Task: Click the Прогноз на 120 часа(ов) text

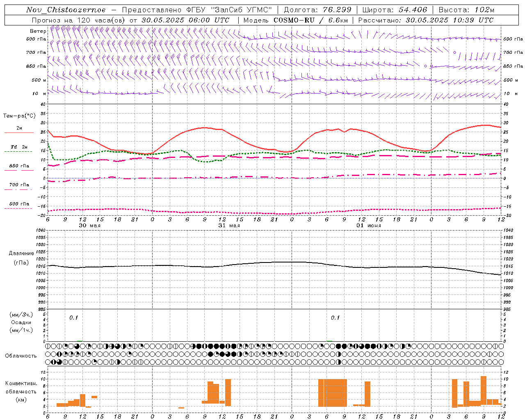Action: click(79, 20)
